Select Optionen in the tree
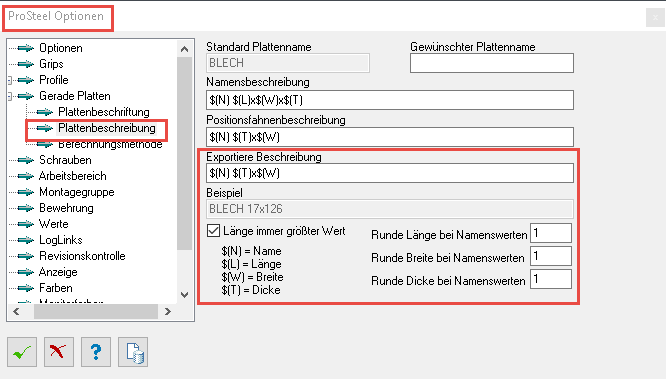Screen dimensions: 666x379 (x=61, y=48)
